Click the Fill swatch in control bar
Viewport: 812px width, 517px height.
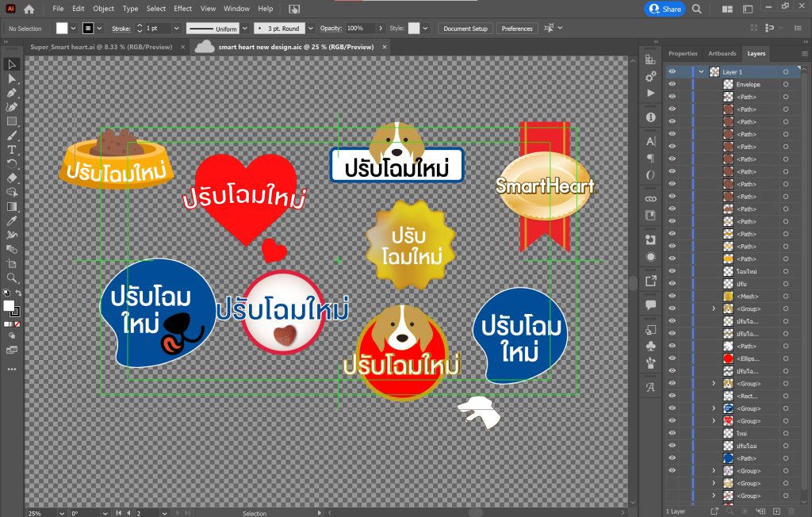coord(62,29)
